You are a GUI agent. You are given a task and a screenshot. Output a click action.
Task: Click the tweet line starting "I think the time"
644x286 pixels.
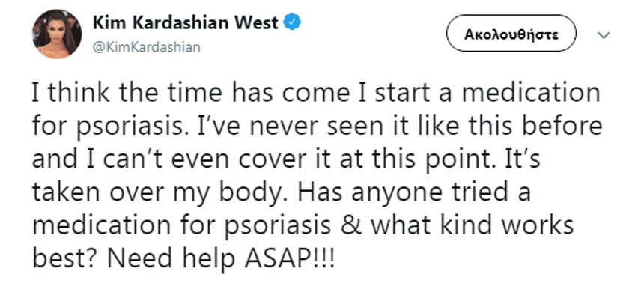tap(316, 94)
